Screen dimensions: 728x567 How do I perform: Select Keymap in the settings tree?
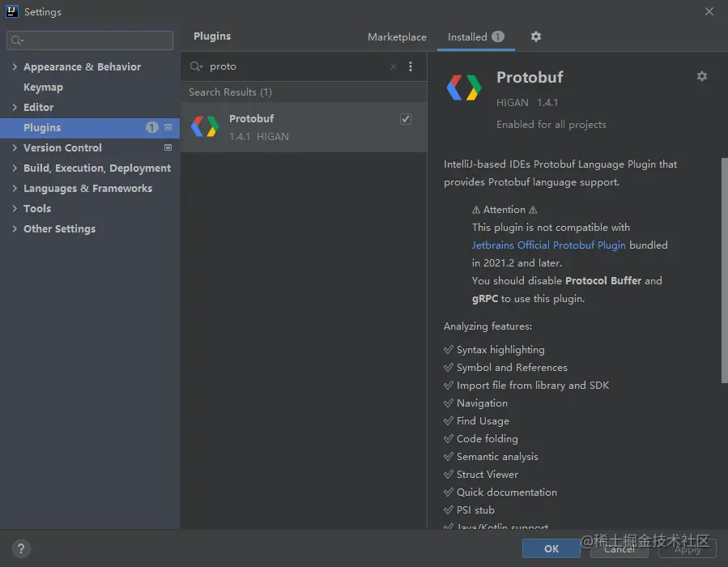click(x=43, y=87)
